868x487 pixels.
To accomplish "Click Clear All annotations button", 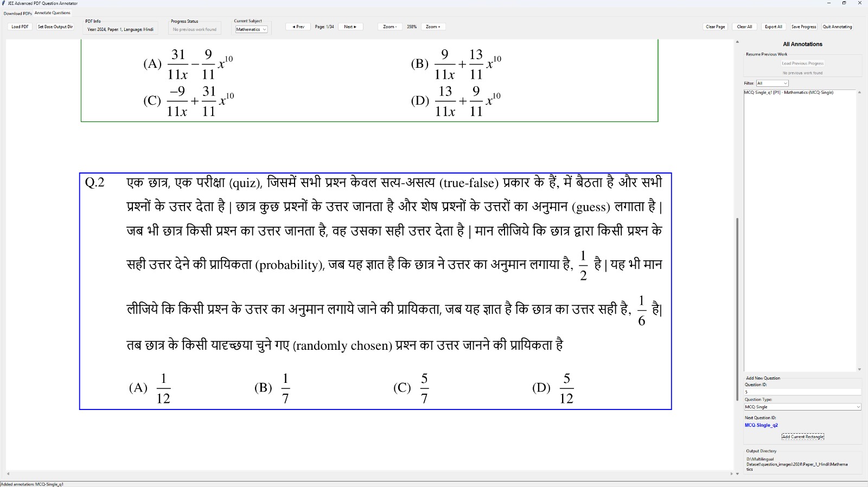I will 744,27.
